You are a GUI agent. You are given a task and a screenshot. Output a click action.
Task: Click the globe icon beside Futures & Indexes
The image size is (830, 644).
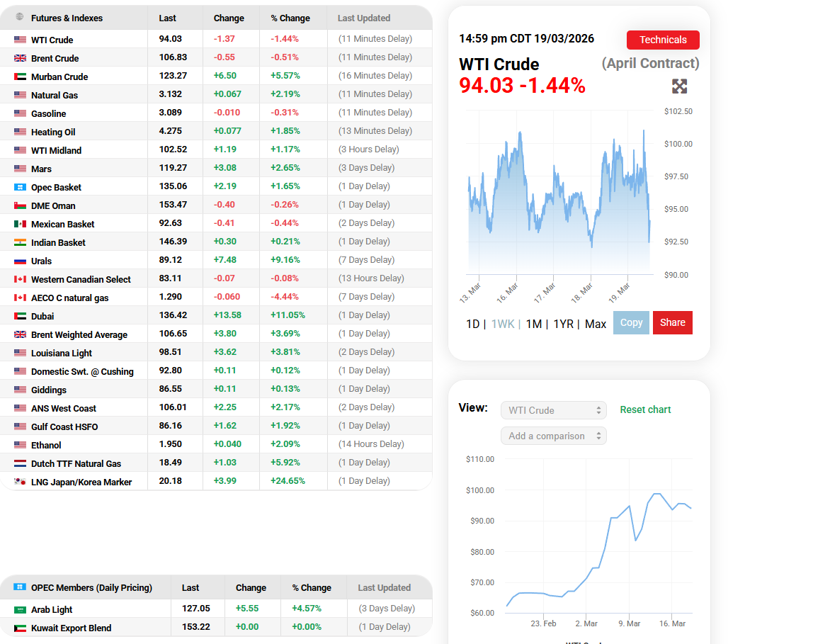tap(19, 18)
